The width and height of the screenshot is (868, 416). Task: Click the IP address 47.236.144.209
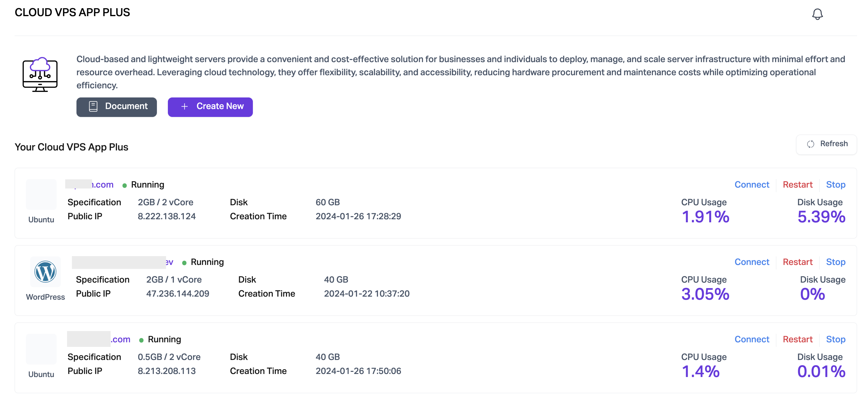178,294
